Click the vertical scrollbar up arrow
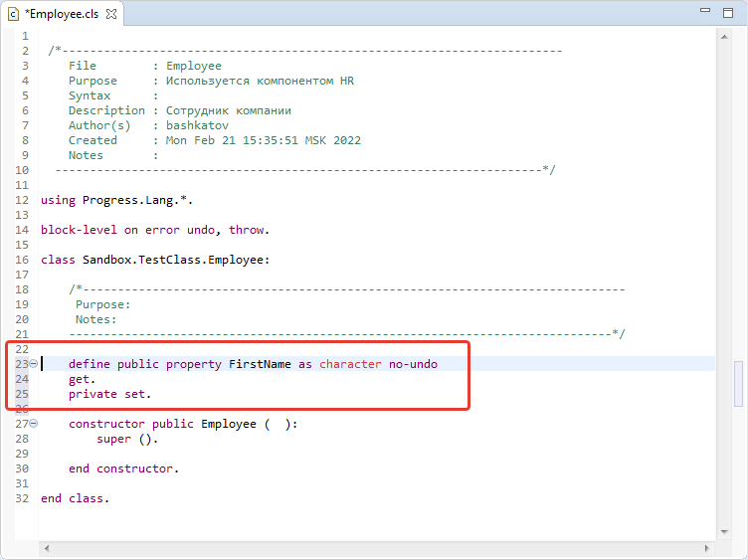 tap(724, 37)
